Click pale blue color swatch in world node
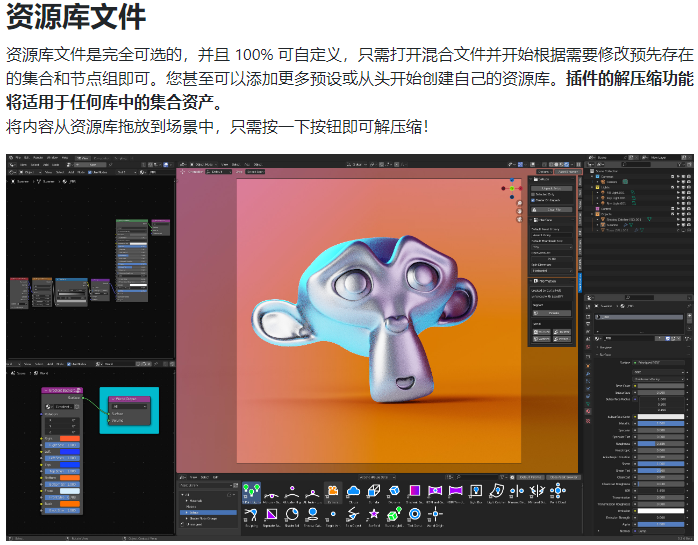698x545 pixels. coord(69,491)
